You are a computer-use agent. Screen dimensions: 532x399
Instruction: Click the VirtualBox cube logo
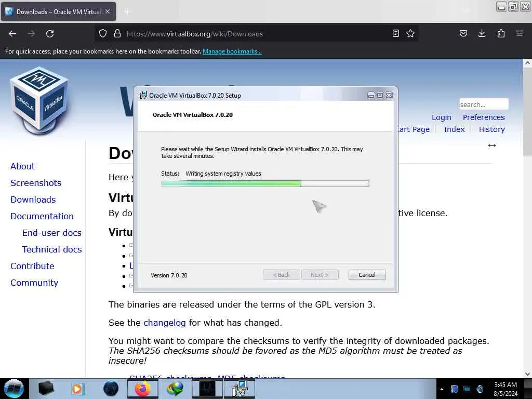point(39,100)
